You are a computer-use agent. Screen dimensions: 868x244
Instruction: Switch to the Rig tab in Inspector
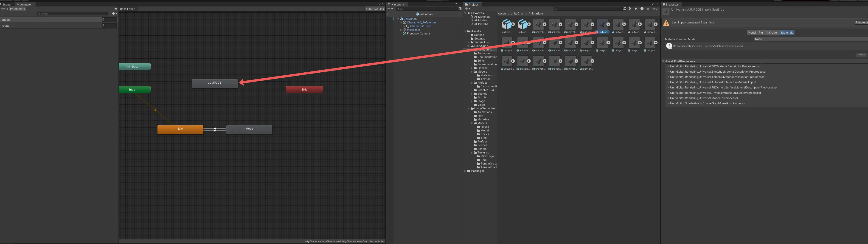[x=761, y=33]
